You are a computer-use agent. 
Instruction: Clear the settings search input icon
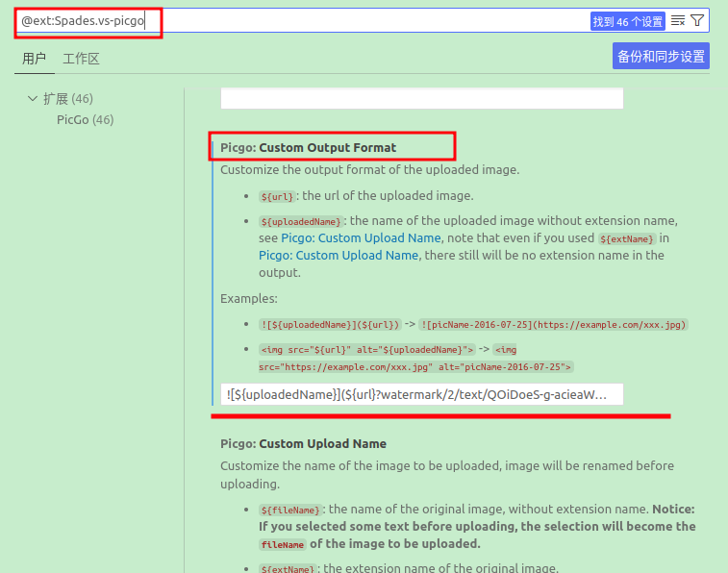pyautogui.click(x=678, y=20)
